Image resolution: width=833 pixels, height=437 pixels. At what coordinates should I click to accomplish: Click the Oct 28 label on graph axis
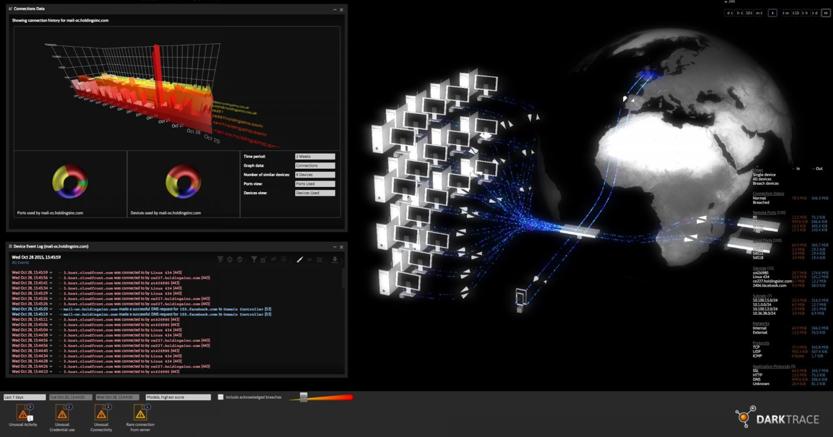pos(193,131)
